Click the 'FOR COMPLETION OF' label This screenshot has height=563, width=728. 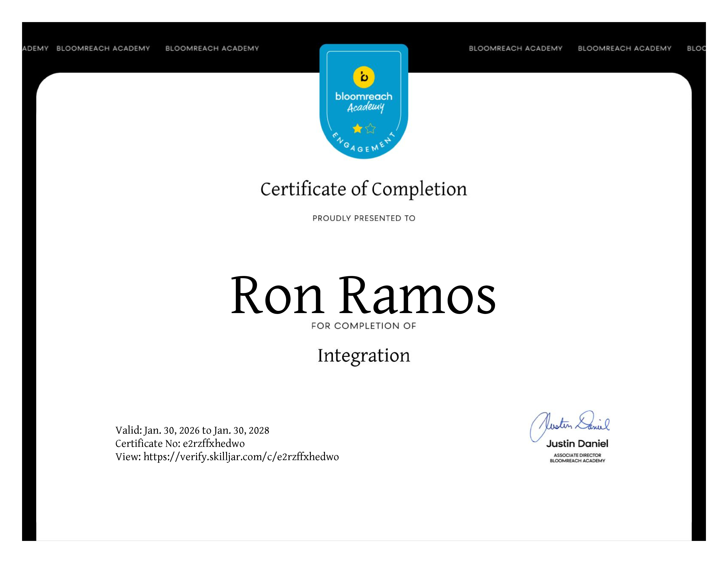pyautogui.click(x=364, y=326)
